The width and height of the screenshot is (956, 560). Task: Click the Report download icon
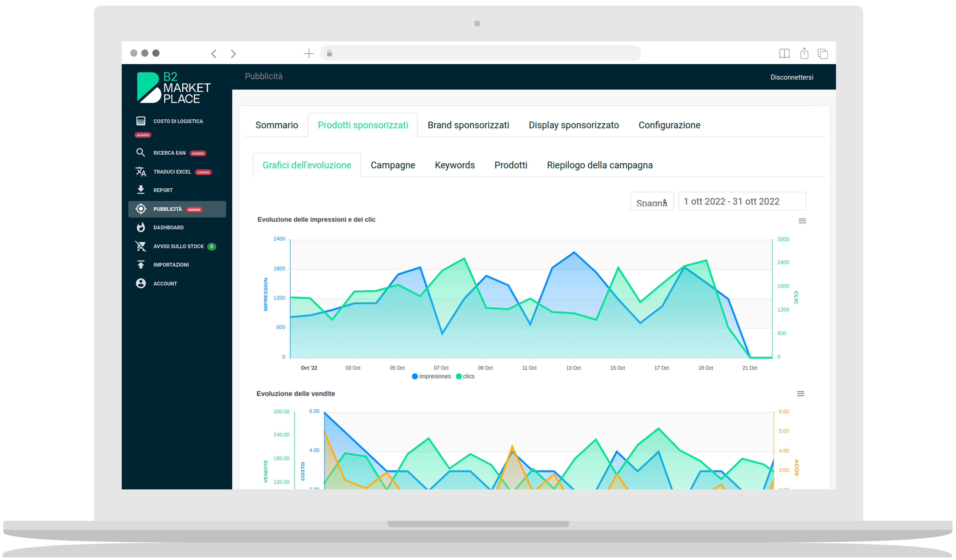tap(141, 190)
